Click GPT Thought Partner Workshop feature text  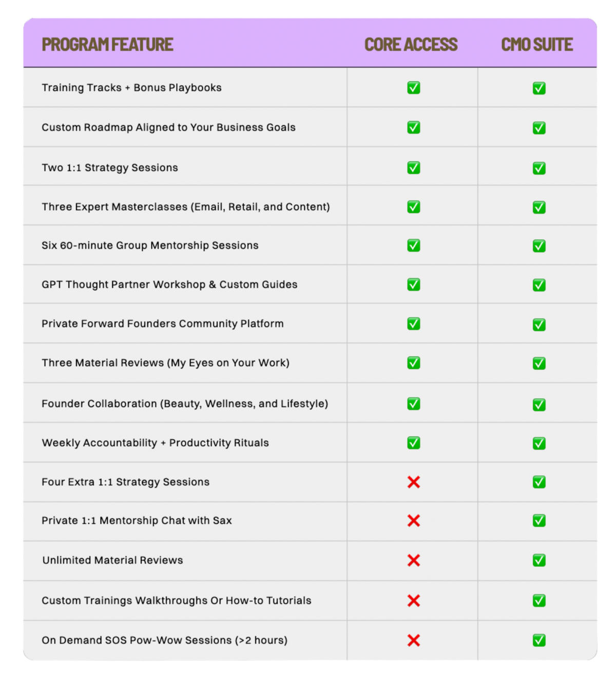(169, 285)
